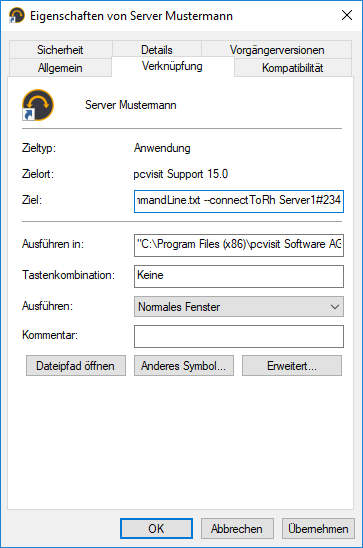The image size is (363, 548).
Task: Apply changes with Übernehmen
Action: point(318,528)
